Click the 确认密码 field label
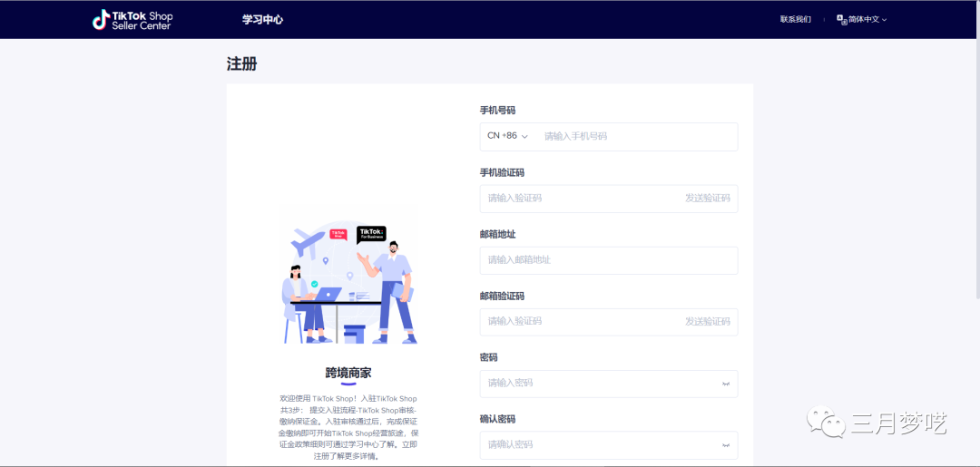 coord(497,419)
